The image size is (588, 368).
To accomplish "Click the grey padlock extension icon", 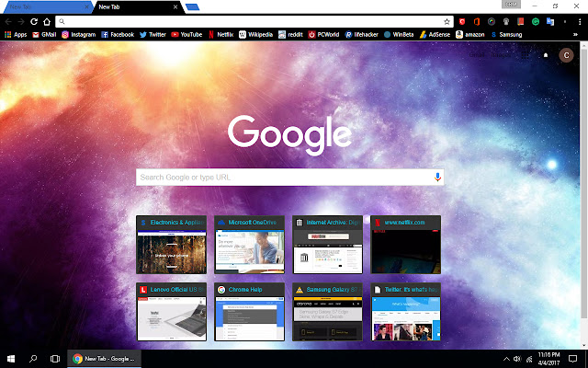I will [506, 22].
